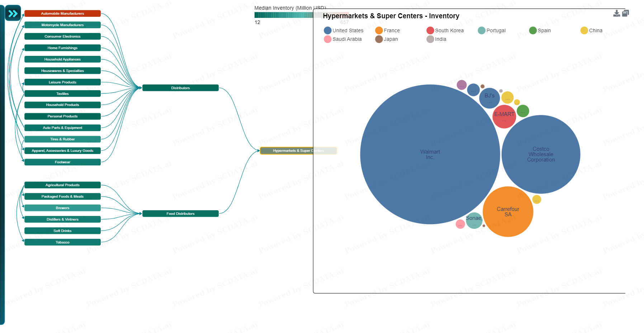Select the Distillers & Vintners node
The width and height of the screenshot is (644, 333).
[x=62, y=219]
